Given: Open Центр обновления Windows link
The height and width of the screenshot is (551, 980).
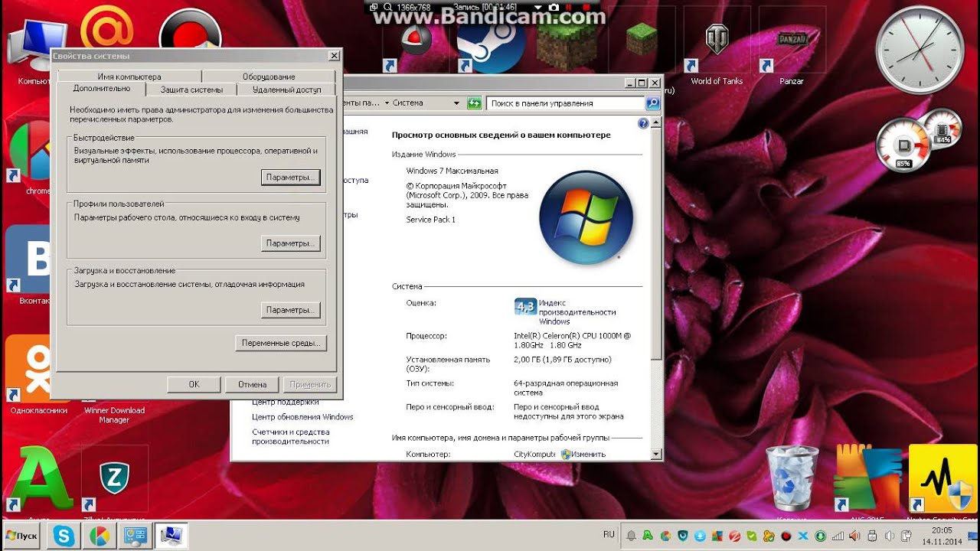Looking at the screenshot, I should (x=302, y=417).
